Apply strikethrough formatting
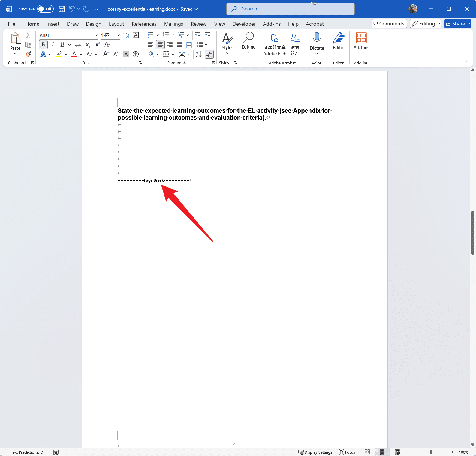This screenshot has width=476, height=456. (78, 45)
